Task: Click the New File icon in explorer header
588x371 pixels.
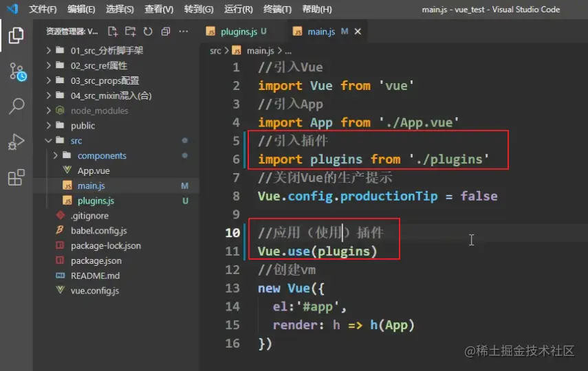Action: point(113,32)
